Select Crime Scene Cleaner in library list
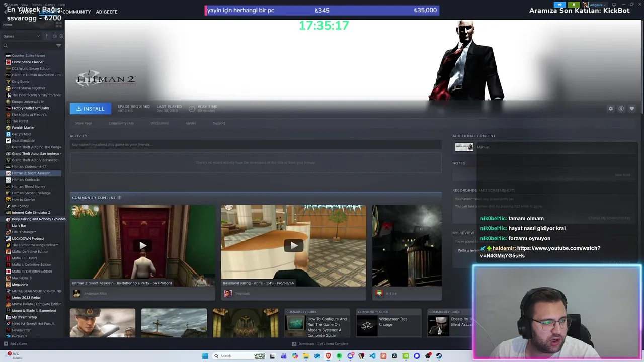 [x=28, y=62]
